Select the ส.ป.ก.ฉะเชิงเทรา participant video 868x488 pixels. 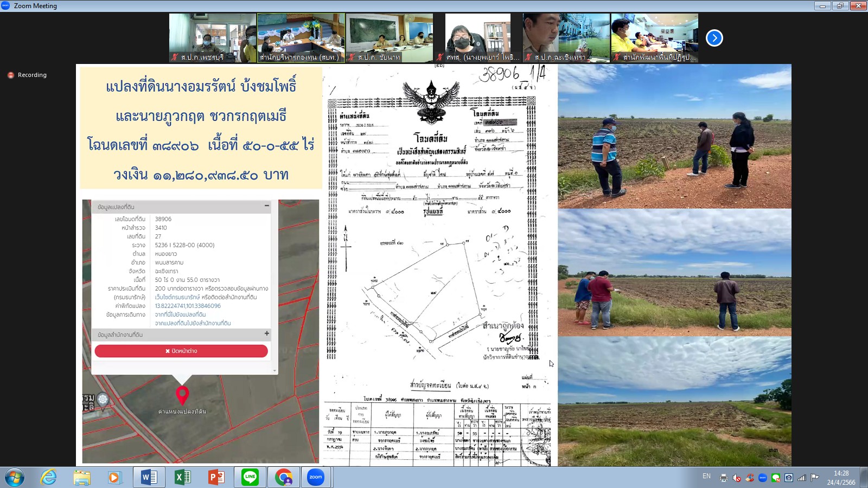click(566, 38)
